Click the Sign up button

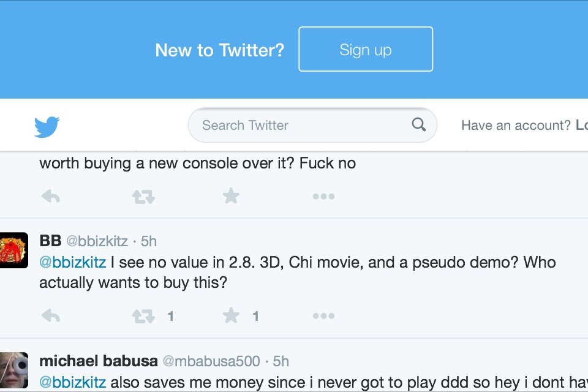pos(366,50)
